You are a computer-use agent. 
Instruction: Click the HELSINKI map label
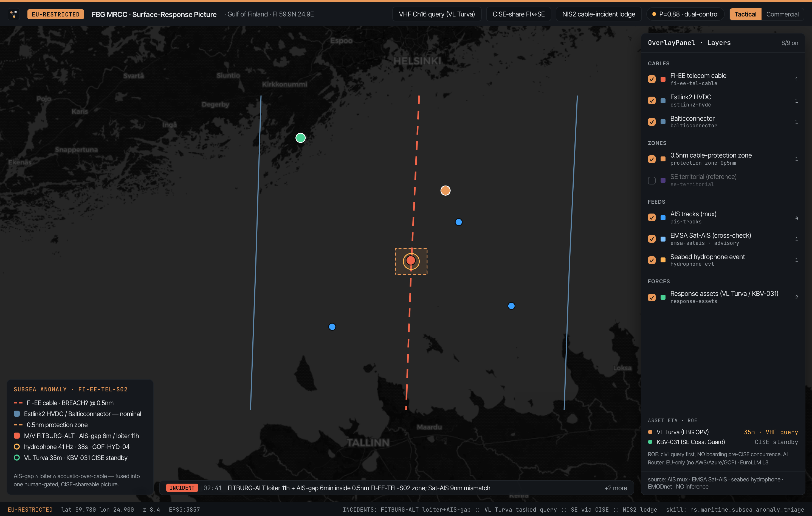(417, 61)
